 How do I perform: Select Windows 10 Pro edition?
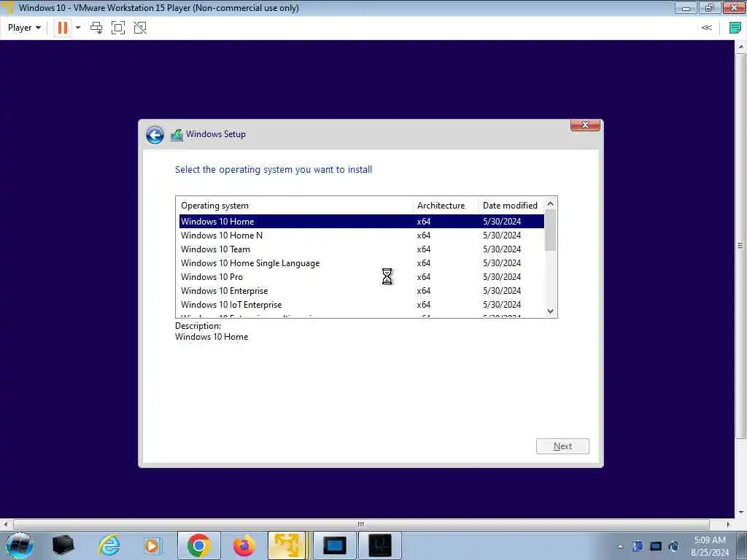click(362, 276)
